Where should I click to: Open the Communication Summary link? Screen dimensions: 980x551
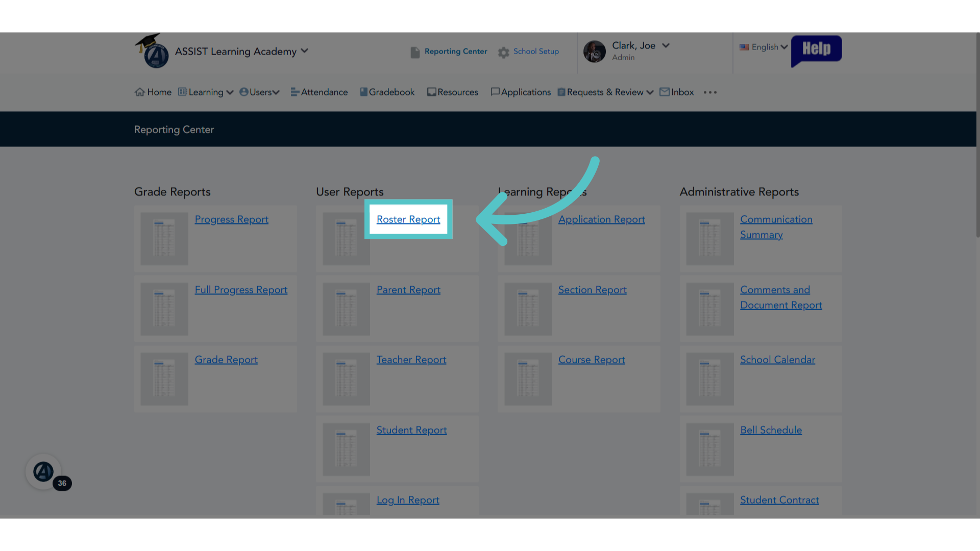776,227
